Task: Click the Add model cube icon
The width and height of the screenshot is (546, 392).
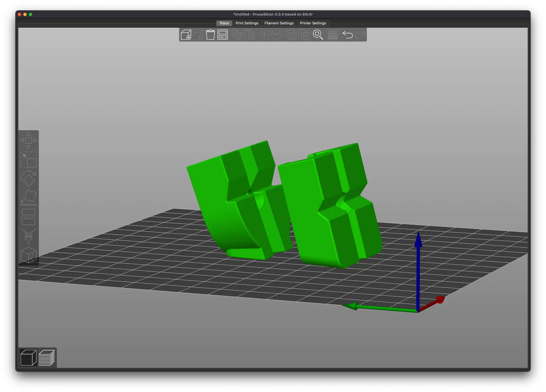Action: pos(186,35)
